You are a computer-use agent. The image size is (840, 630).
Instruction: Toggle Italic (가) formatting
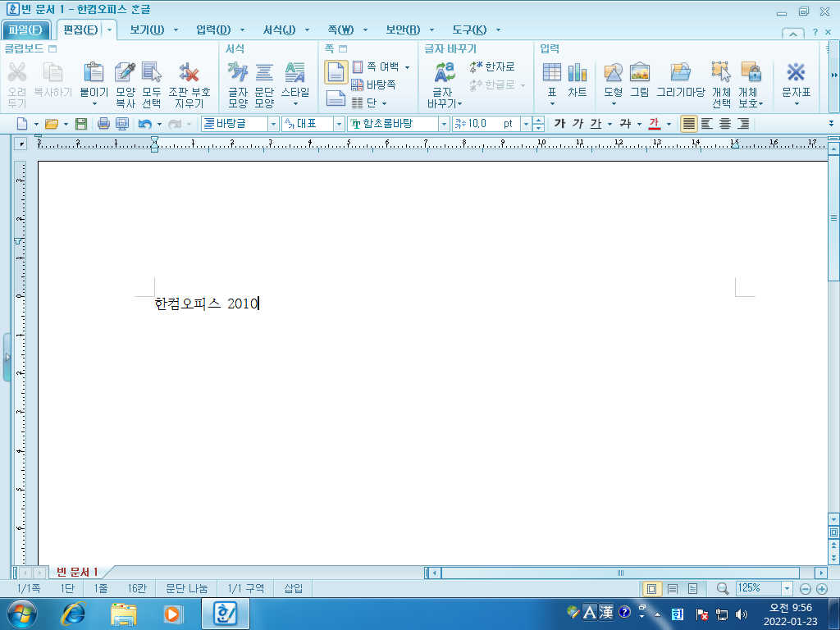[x=577, y=124]
